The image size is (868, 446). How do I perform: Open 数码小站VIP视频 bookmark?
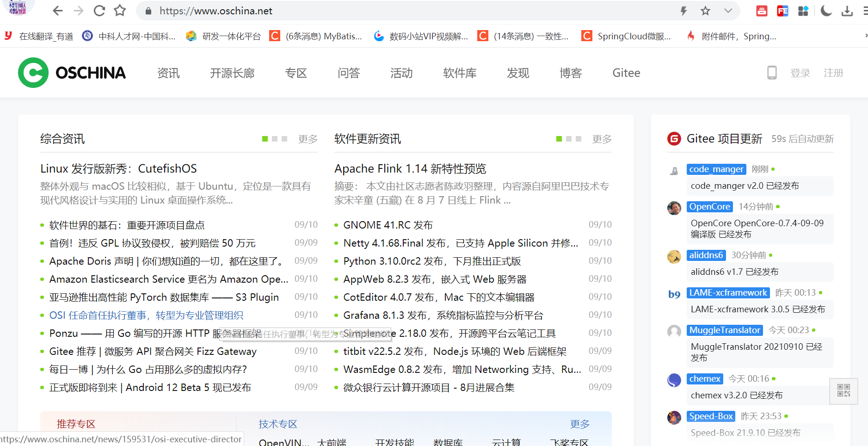(421, 36)
